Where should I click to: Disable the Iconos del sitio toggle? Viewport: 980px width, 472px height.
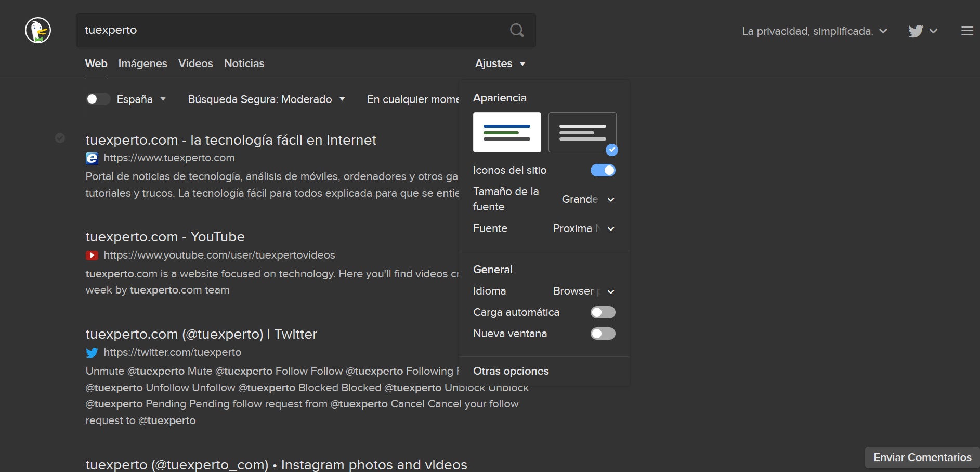tap(603, 170)
